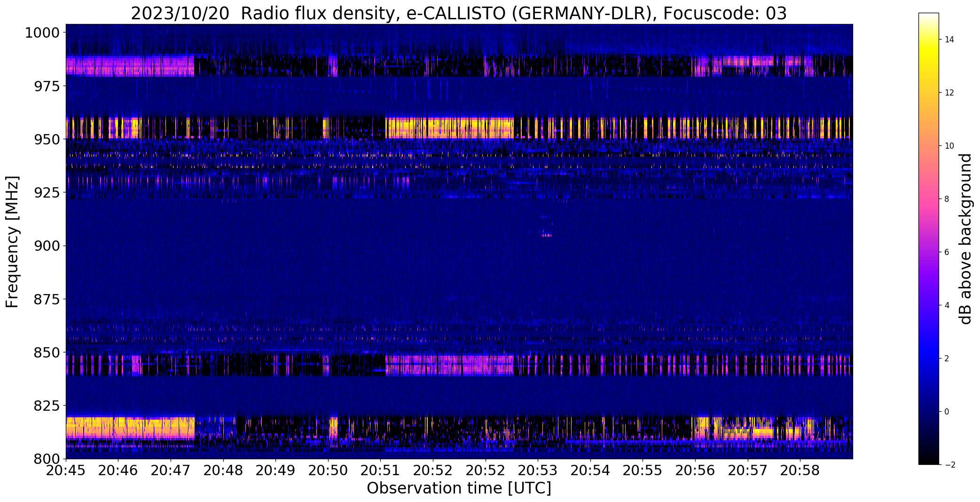Click the colorbar tick label 14
The image size is (980, 502).
pos(949,40)
